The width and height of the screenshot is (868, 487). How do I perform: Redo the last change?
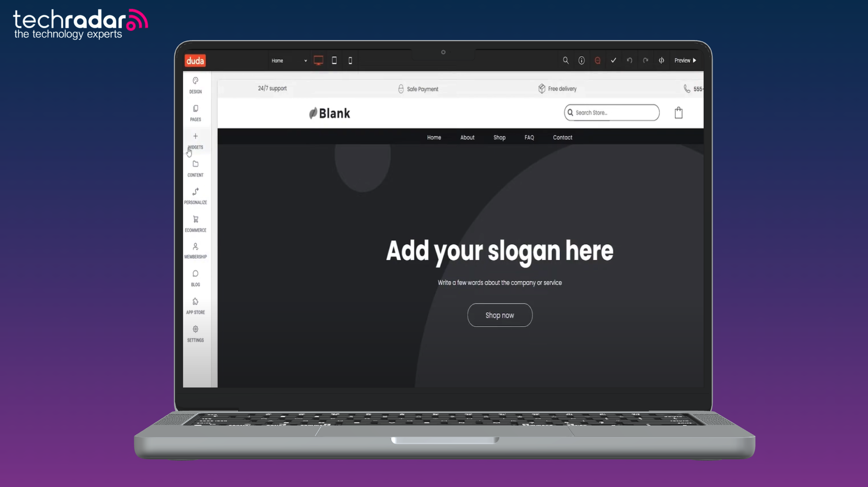[645, 60]
